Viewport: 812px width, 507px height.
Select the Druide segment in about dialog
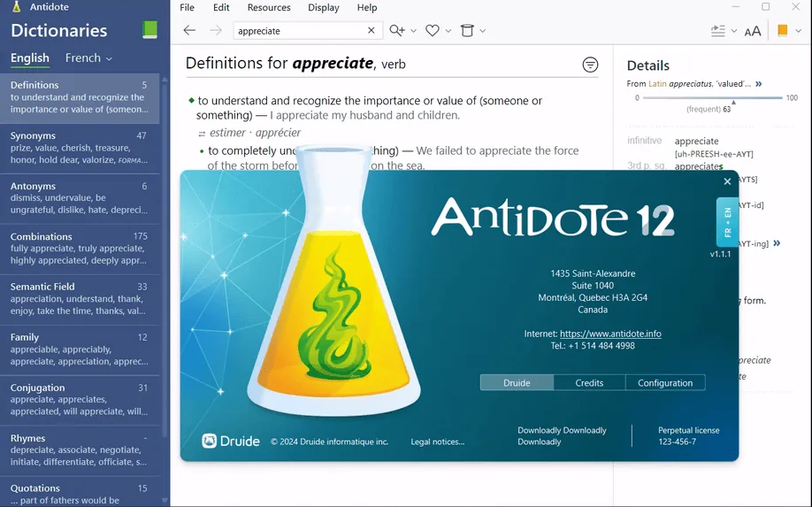(517, 383)
